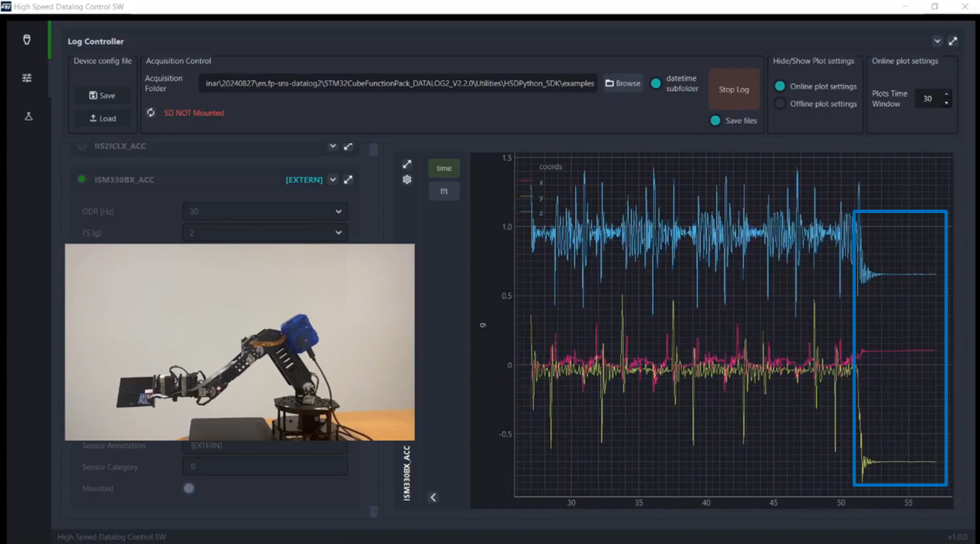This screenshot has width=980, height=544.
Task: Open the FS [g] dropdown
Action: click(264, 232)
